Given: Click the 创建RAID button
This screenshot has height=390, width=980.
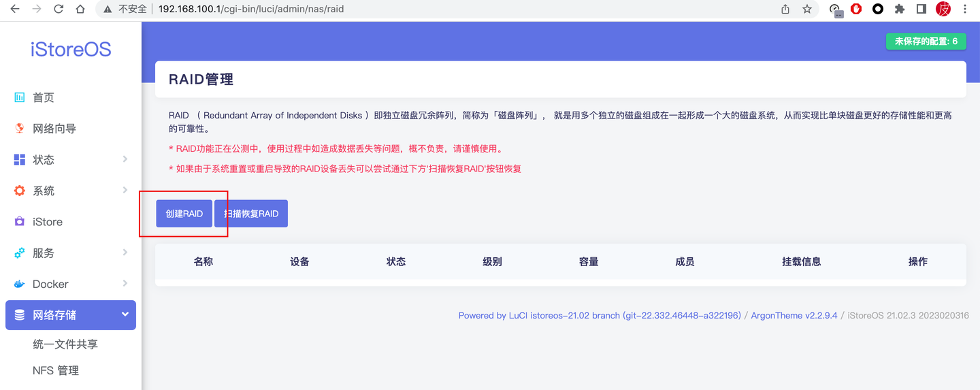Looking at the screenshot, I should pos(184,214).
